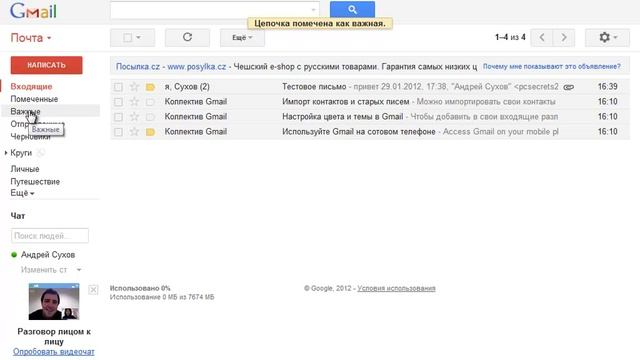640x360 pixels.
Task: Click the video chat preview thumbnail
Action: [x=54, y=302]
